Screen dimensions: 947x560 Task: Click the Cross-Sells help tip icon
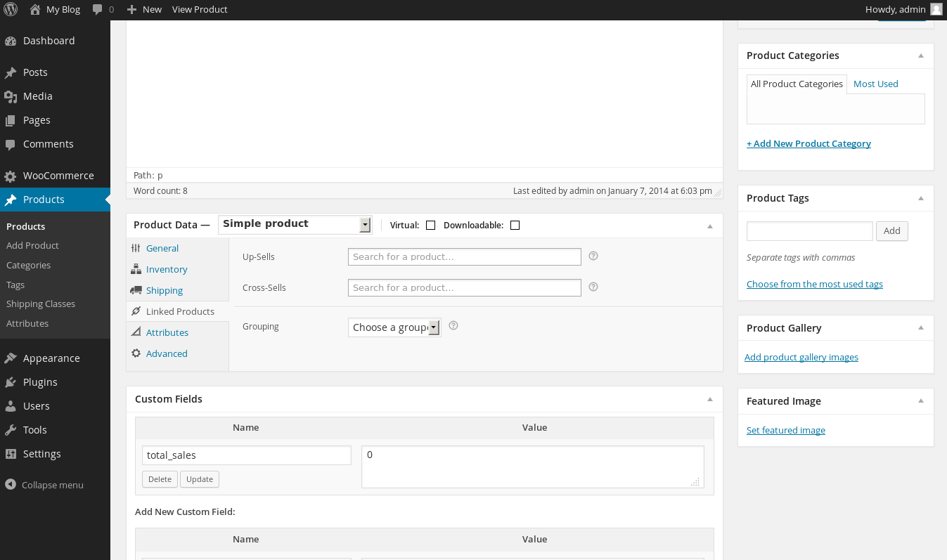[x=593, y=287]
